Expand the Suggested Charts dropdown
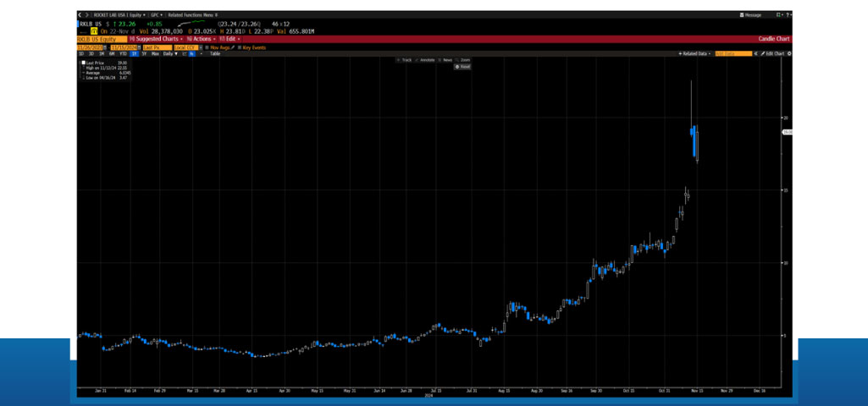 pyautogui.click(x=157, y=39)
